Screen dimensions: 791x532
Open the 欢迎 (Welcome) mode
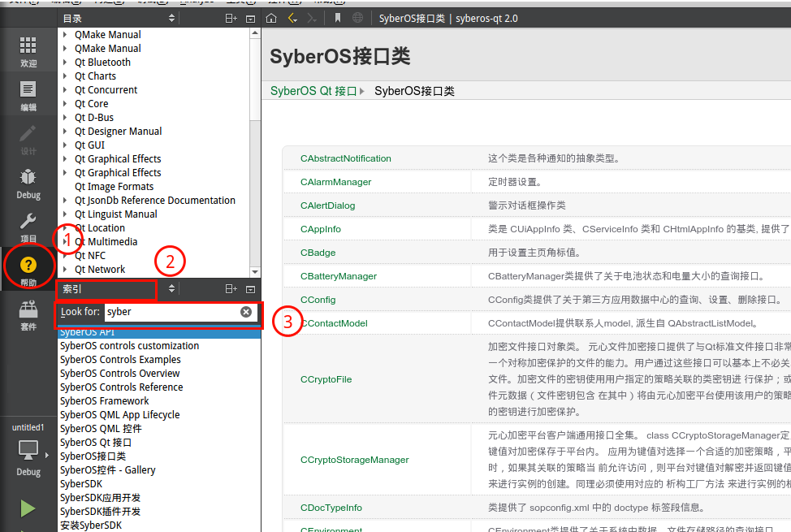pyautogui.click(x=28, y=51)
